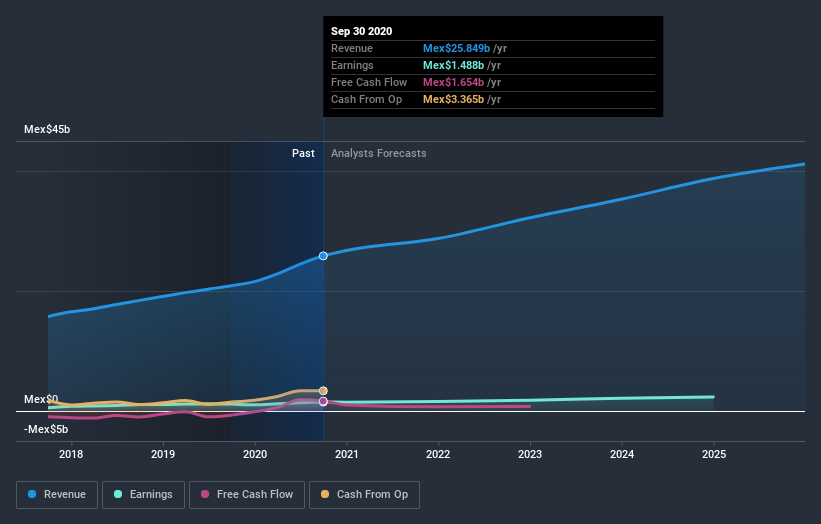821x524 pixels.
Task: Click the orange Cash From Op data marker
Action: pos(323,391)
